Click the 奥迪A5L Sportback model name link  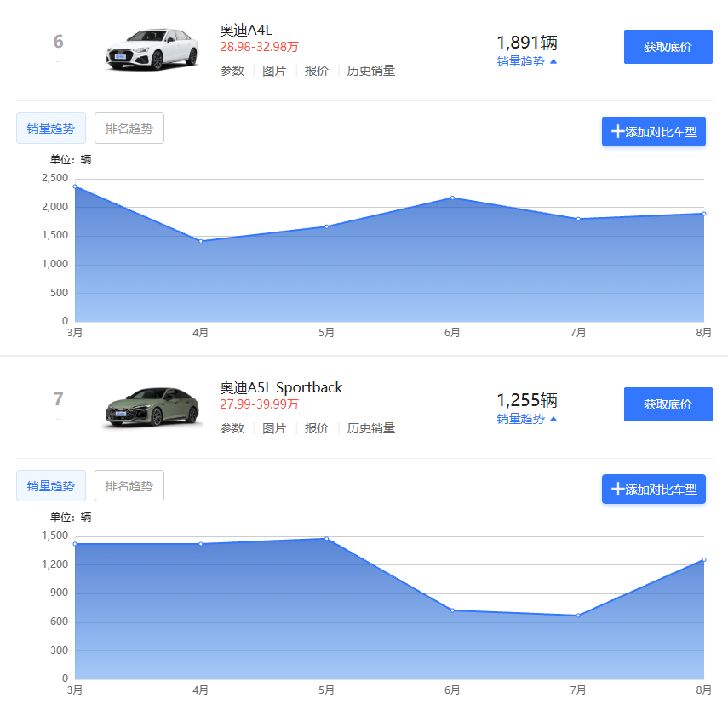pyautogui.click(x=281, y=387)
